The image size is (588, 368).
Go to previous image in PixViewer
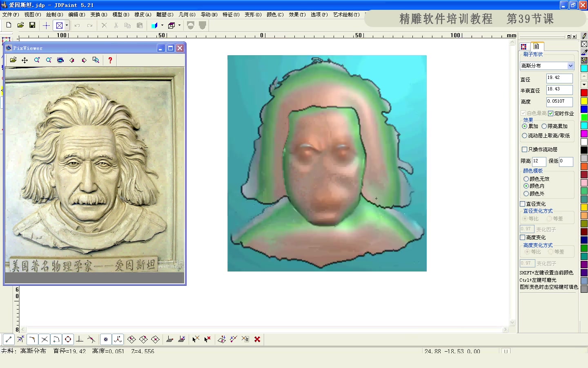(x=72, y=60)
